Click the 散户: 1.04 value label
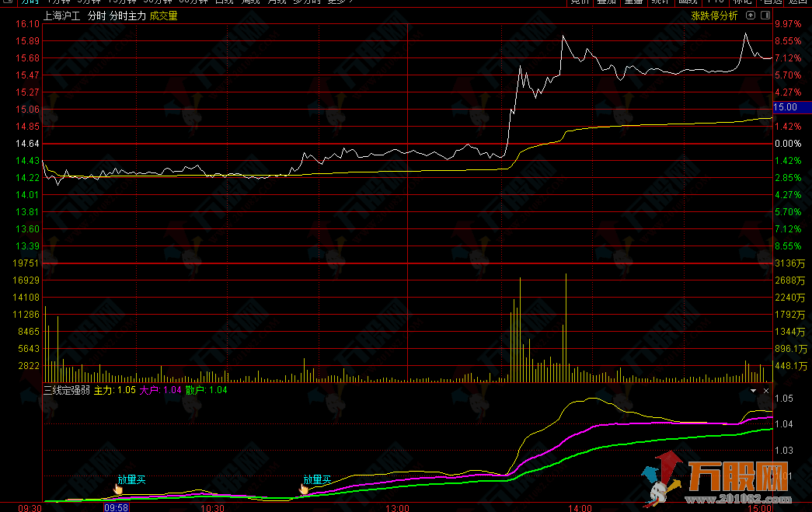The height and width of the screenshot is (512, 812). pos(206,390)
